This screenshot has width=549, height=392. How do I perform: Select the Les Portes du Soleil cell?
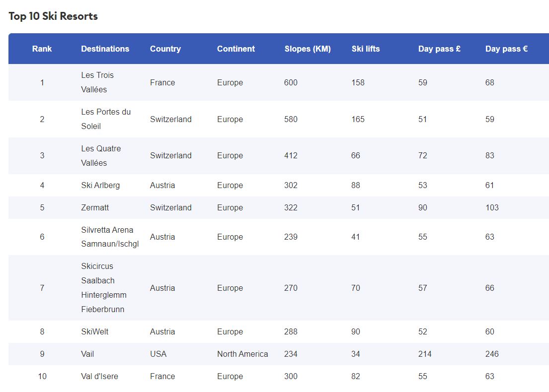pyautogui.click(x=106, y=119)
